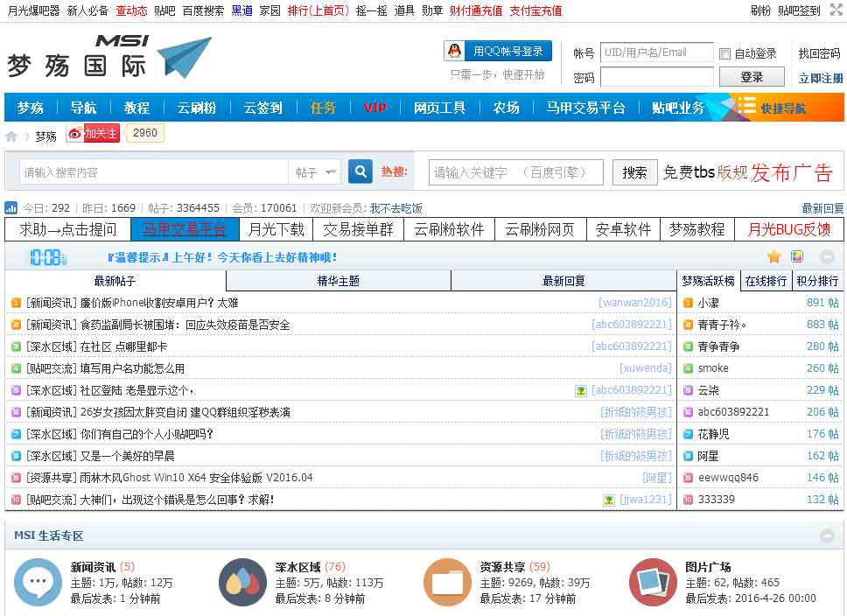Click the Weibo 加关注 follow button
847x616 pixels.
pyautogui.click(x=93, y=134)
